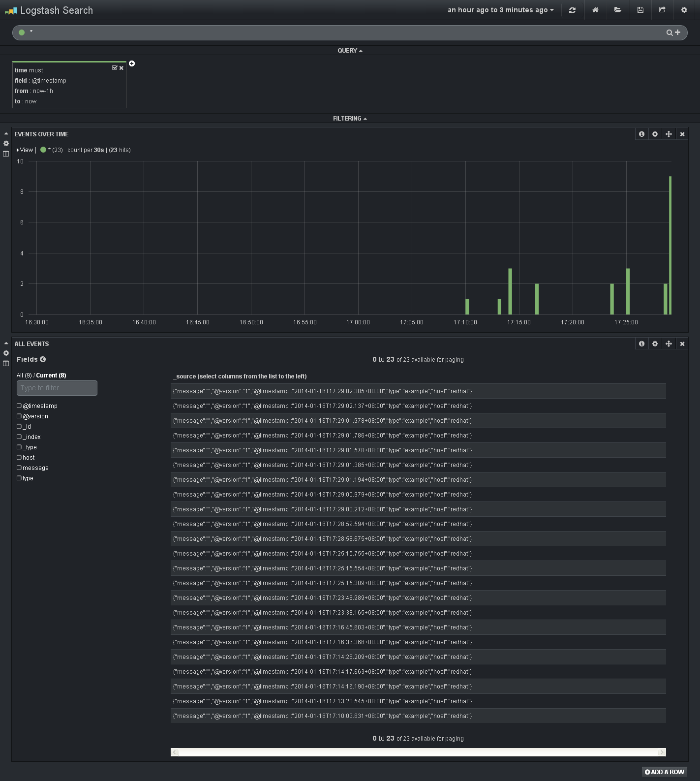Collapse the Fields list arrow icon
700x781 pixels.
click(x=43, y=359)
